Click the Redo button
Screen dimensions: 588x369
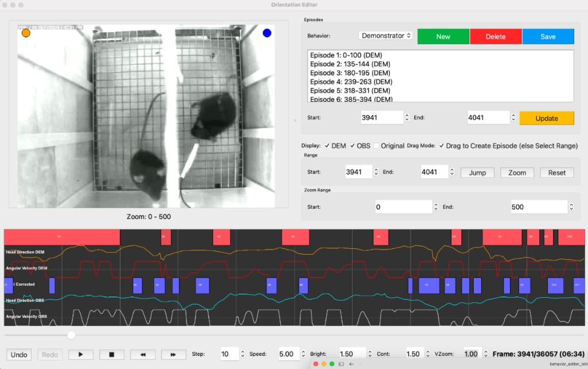[50, 355]
